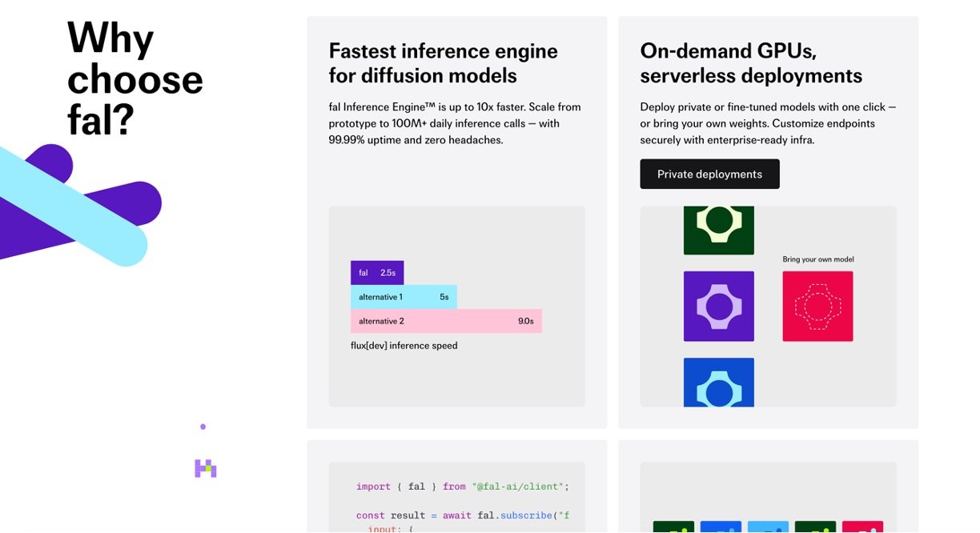Screen dimensions: 980x533
Task: Click the Bring your own model label
Action: [x=817, y=259]
